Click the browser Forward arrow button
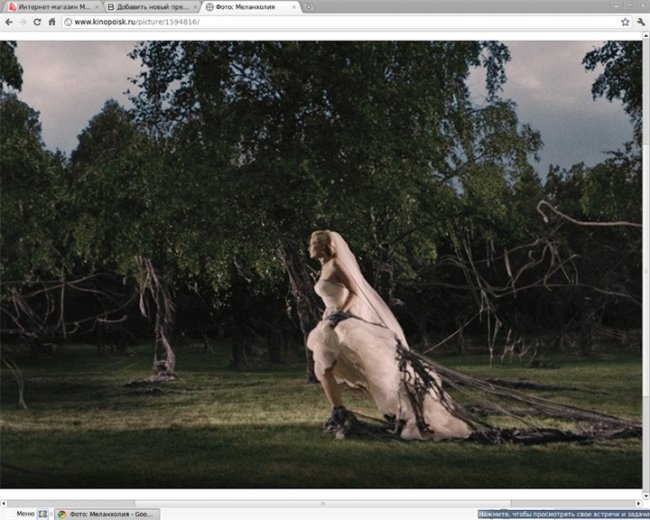650x520 pixels. tap(22, 21)
